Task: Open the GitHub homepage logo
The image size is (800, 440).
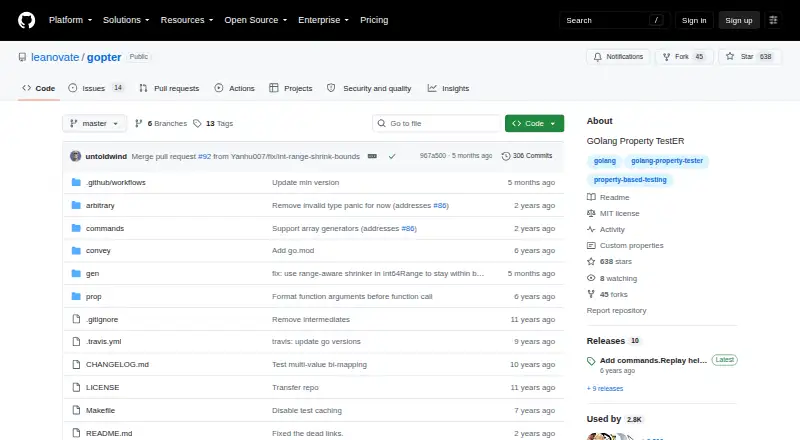Action: 27,20
